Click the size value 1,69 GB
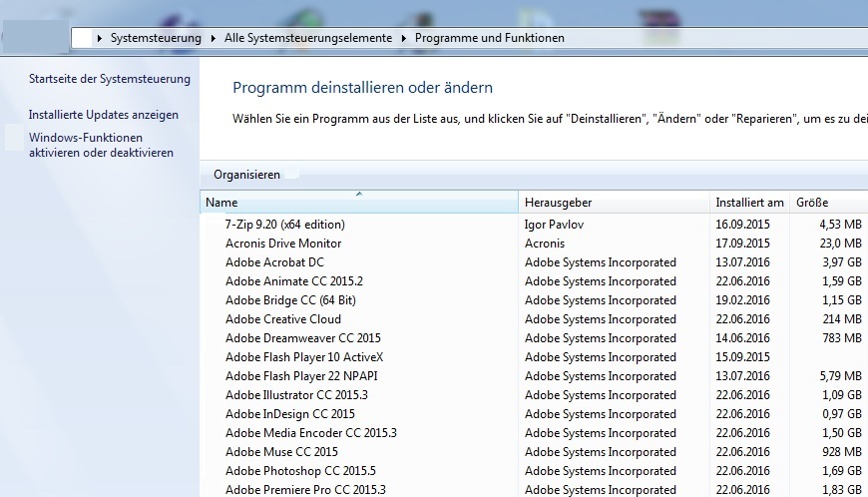The image size is (868, 497). 841,471
